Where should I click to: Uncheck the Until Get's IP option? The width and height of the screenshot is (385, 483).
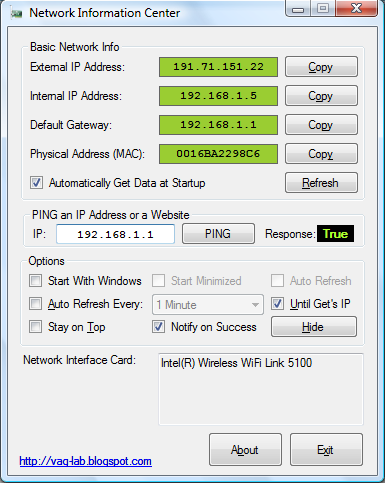pos(277,304)
